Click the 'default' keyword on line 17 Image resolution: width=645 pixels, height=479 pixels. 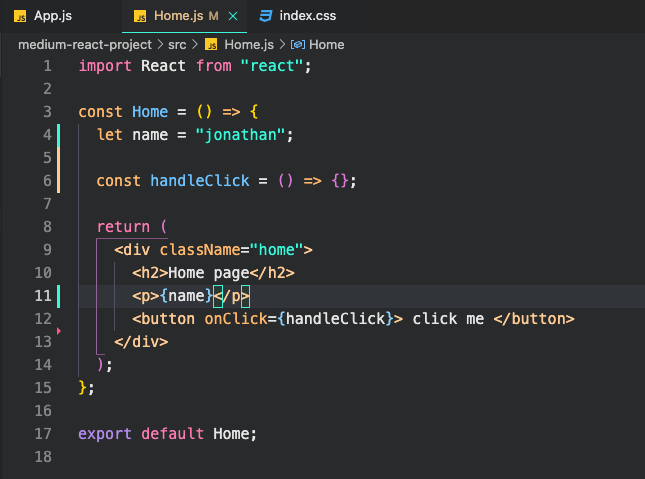click(x=172, y=434)
